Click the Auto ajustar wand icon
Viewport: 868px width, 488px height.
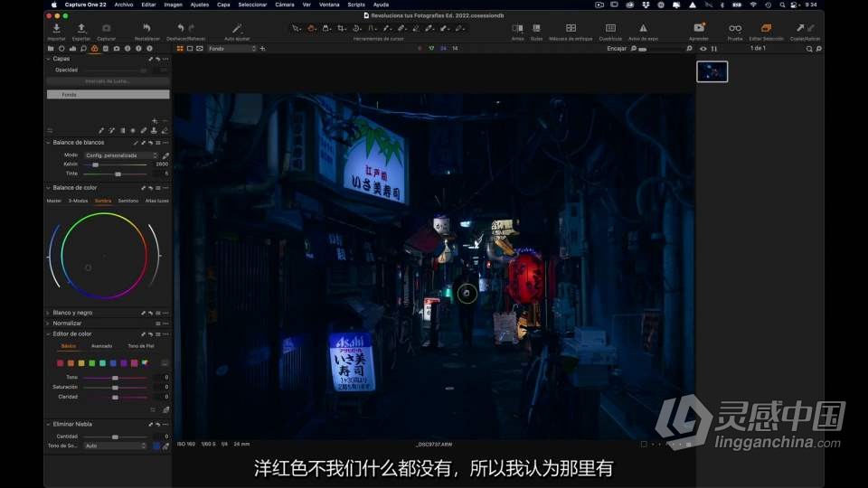237,28
